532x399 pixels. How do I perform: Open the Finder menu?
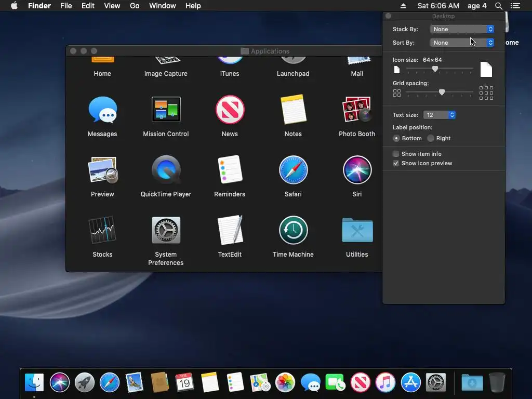coord(39,6)
